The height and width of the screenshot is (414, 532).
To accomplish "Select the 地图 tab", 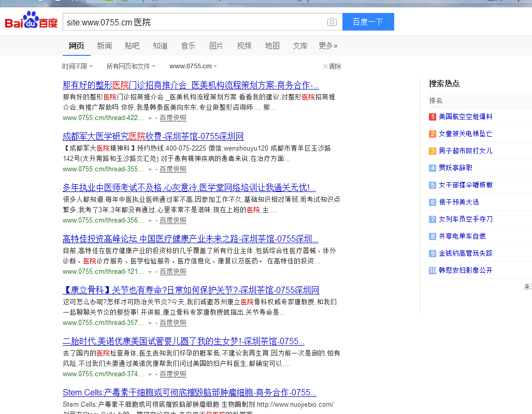I will [272, 46].
